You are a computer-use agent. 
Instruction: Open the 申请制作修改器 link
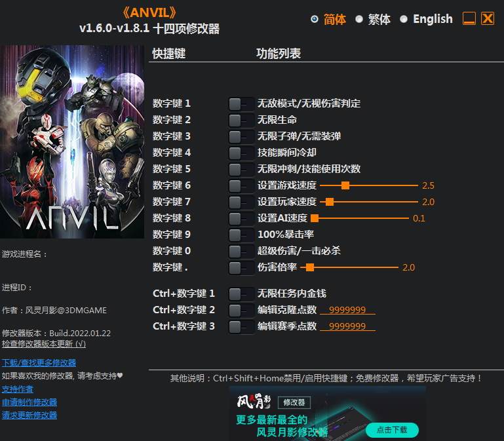29,402
